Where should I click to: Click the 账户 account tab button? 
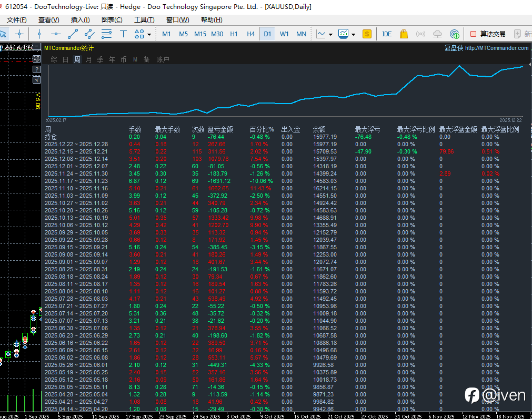coord(163,60)
